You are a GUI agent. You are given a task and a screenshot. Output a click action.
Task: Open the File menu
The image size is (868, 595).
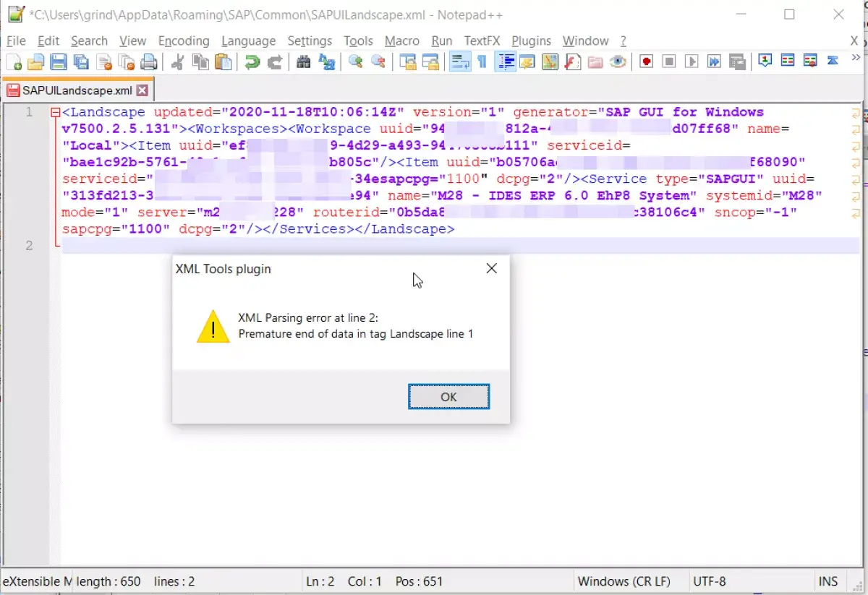coord(16,40)
